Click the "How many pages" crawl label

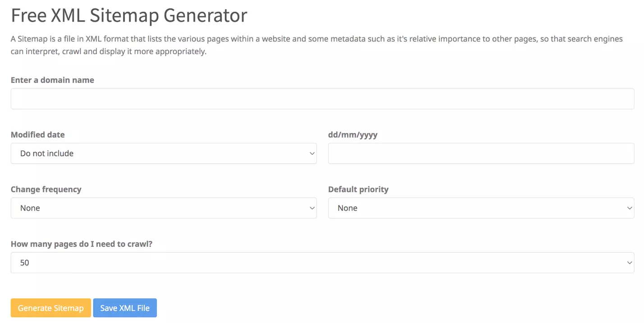[82, 244]
